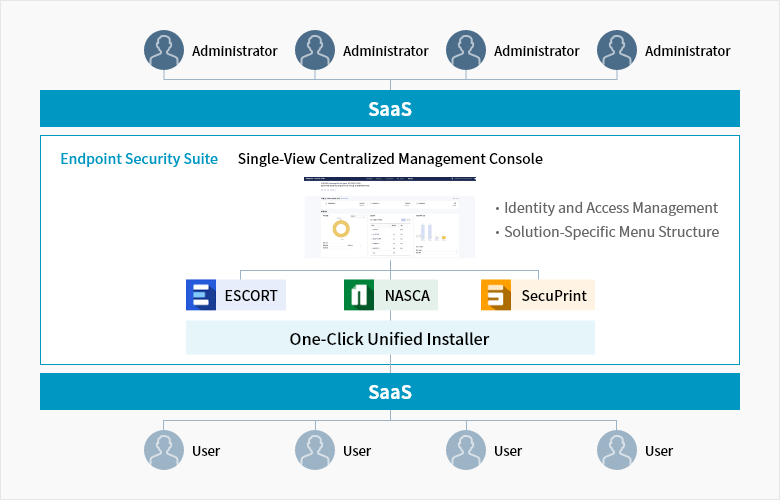Select the rightmost Administrator avatar icon
Viewport: 780px width, 500px height.
[617, 50]
